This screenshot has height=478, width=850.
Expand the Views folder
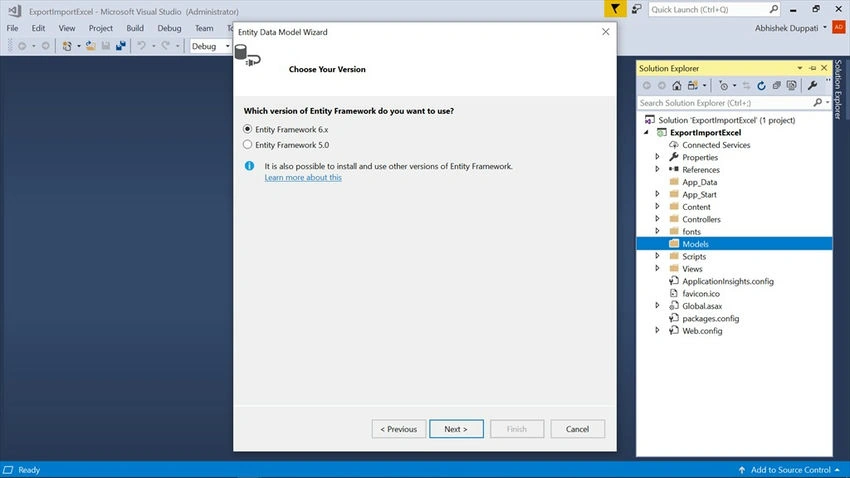(657, 268)
